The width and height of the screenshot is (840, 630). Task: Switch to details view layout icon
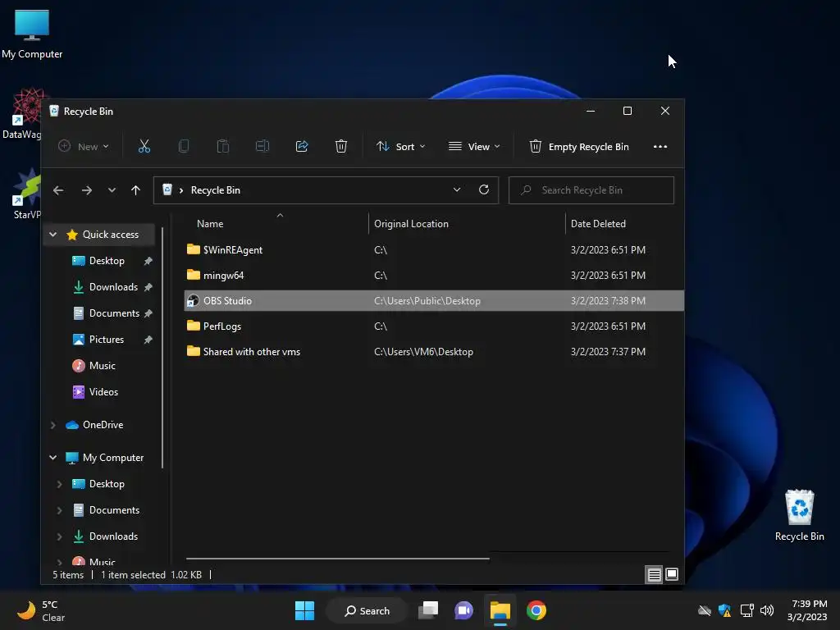tap(654, 575)
